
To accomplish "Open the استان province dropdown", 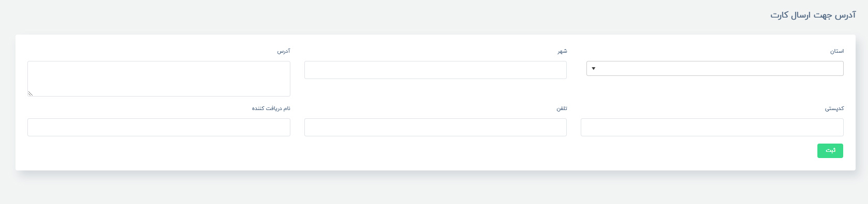I will pyautogui.click(x=715, y=68).
